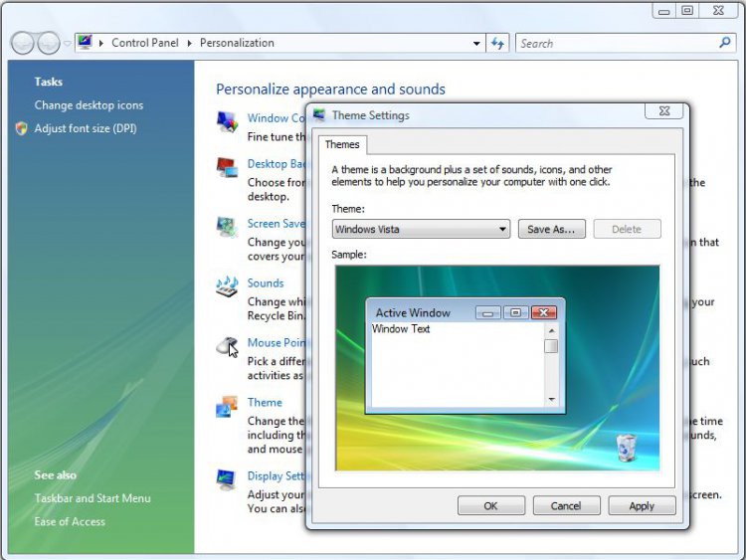Expand the address bar history dropdown arrow
The height and width of the screenshot is (560, 746).
point(476,44)
